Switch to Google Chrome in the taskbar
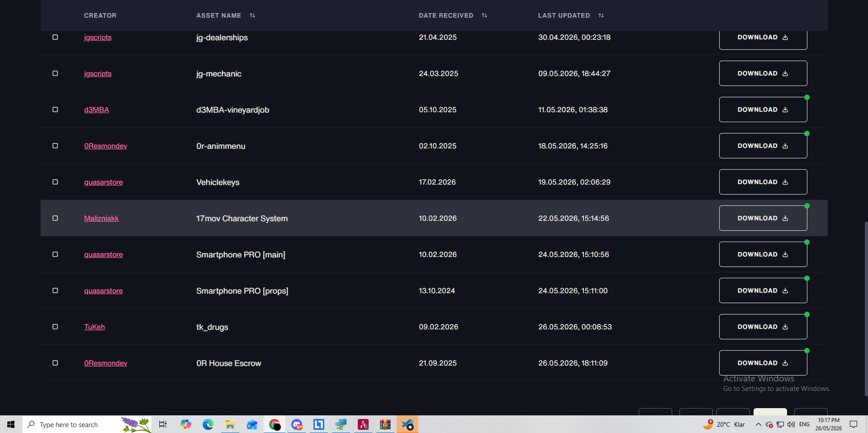Viewport: 868px width, 433px height. pyautogui.click(x=275, y=424)
